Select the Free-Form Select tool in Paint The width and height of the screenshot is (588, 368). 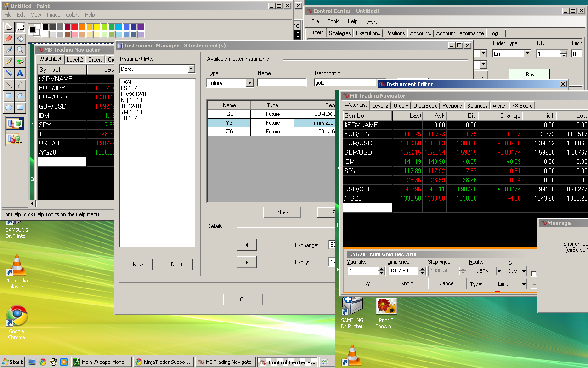click(x=8, y=27)
